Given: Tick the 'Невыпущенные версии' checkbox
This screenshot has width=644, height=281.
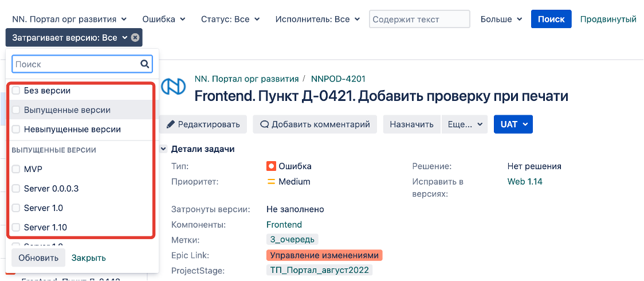Looking at the screenshot, I should 16,129.
